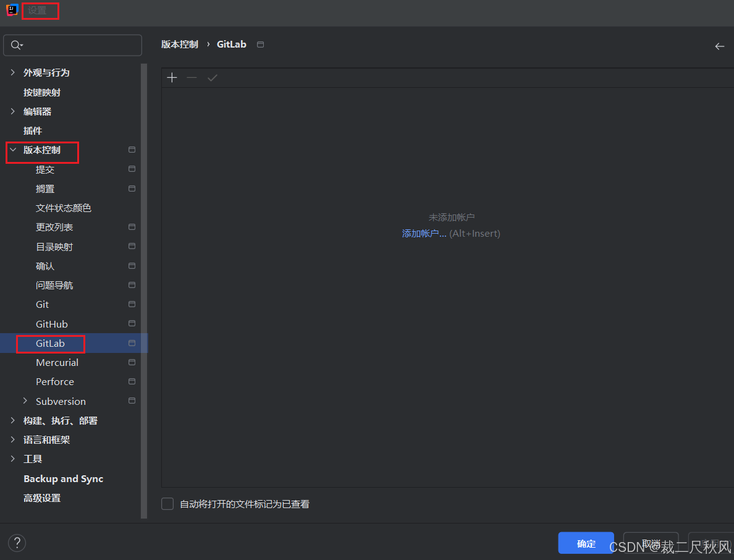Click the IntelliJ IDEA logo in title bar
The width and height of the screenshot is (734, 560).
[x=11, y=10]
